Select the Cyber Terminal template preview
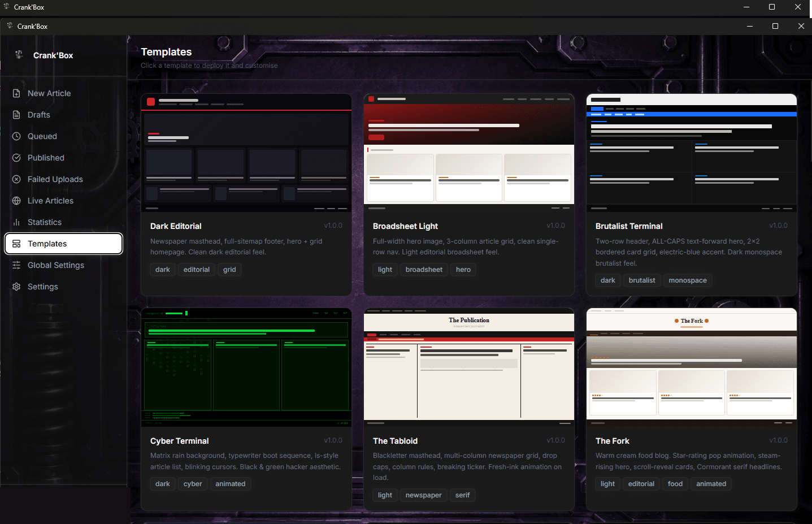The image size is (812, 524). tap(246, 367)
